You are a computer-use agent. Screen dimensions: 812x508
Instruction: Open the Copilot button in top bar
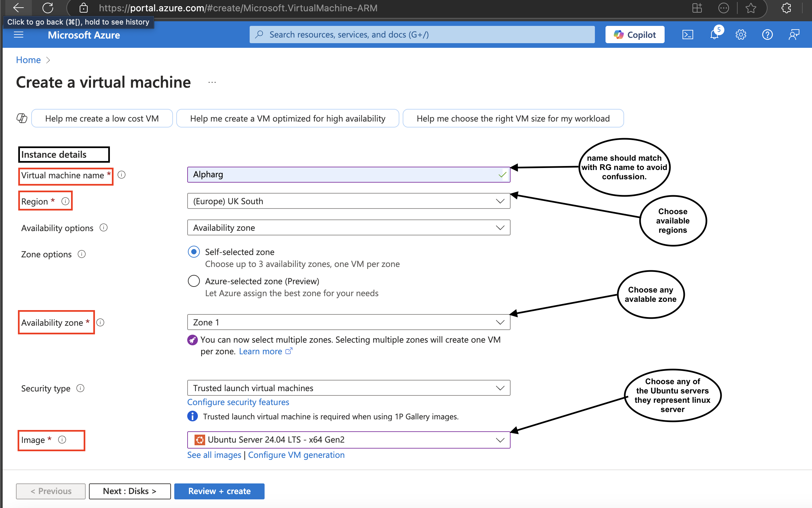point(635,35)
